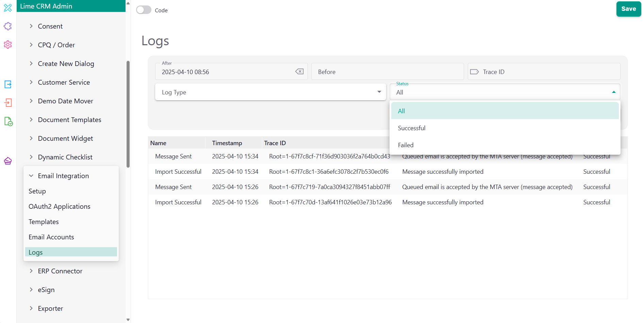Click the Trace ID tag icon
This screenshot has width=644, height=323.
click(x=474, y=72)
